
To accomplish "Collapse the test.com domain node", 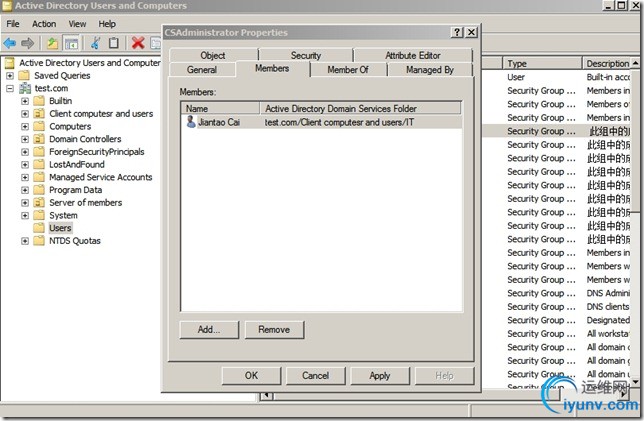I will (x=10, y=88).
